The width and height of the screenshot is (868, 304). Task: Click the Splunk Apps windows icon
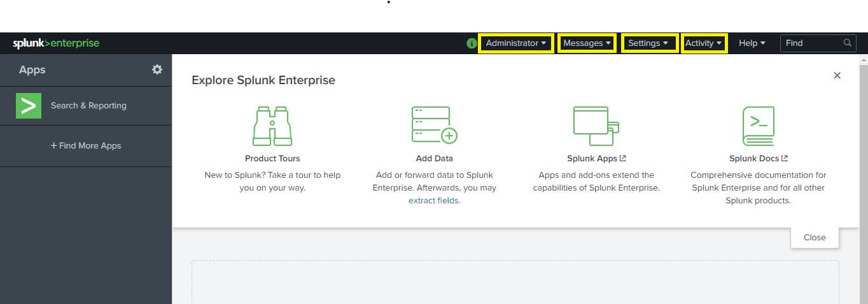point(596,126)
